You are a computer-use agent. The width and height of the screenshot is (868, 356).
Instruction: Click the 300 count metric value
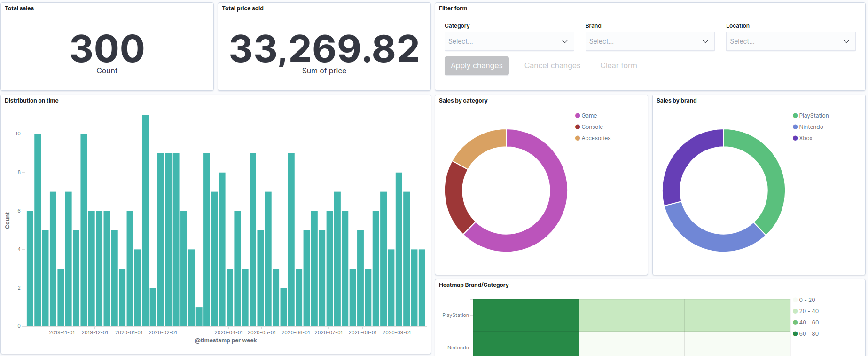[107, 48]
